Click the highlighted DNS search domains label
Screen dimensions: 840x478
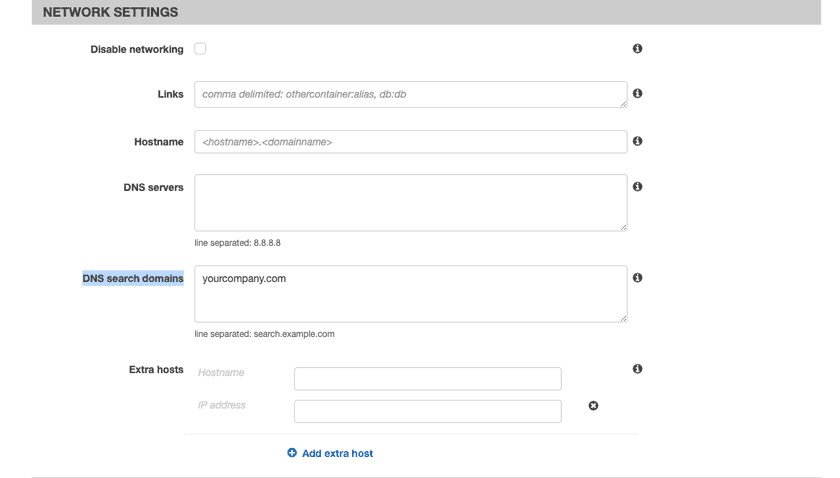coord(133,278)
